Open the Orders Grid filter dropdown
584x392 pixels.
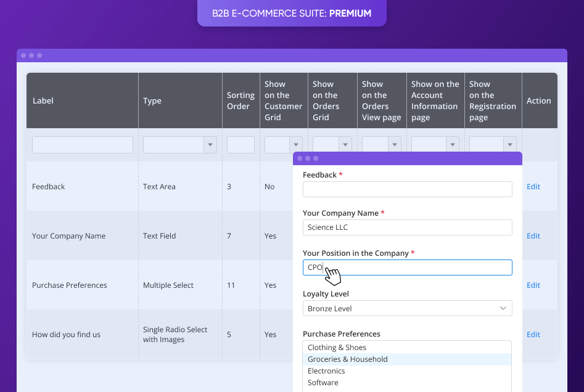click(345, 144)
